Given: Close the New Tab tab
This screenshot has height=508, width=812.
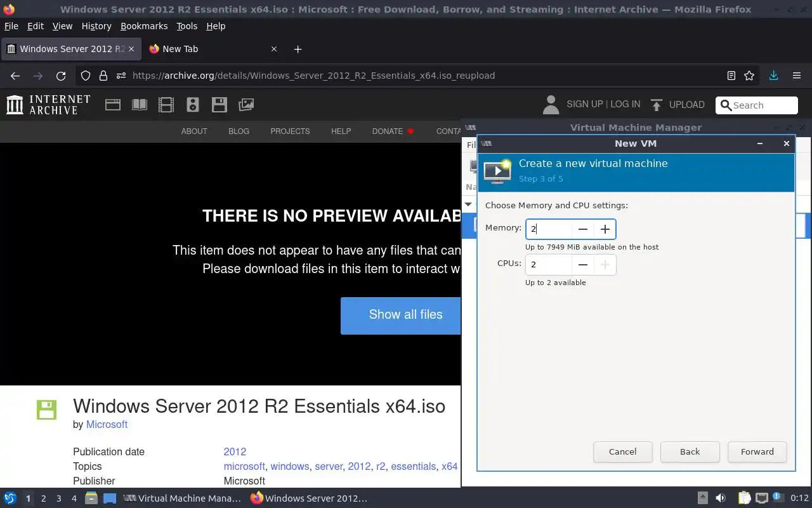Looking at the screenshot, I should click(x=274, y=49).
